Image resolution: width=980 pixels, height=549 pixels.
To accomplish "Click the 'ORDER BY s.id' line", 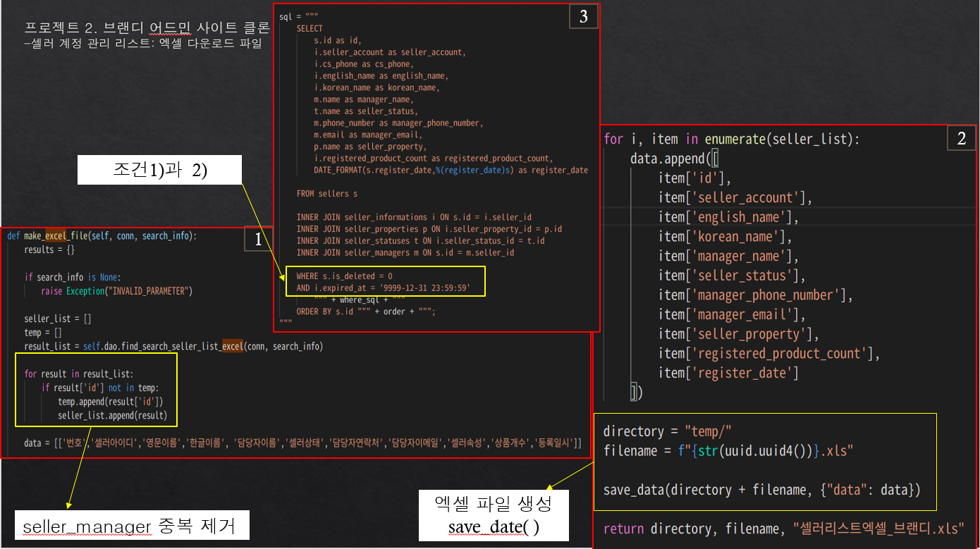I will coord(366,311).
